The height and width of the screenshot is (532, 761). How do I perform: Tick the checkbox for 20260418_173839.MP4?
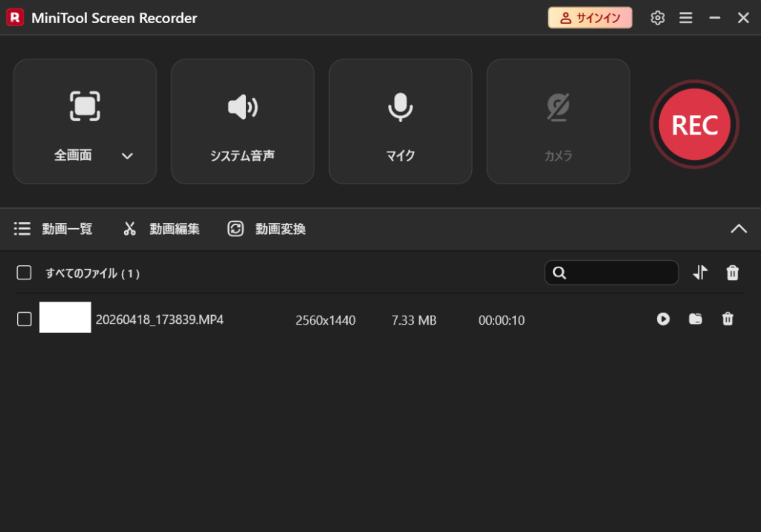pyautogui.click(x=24, y=319)
